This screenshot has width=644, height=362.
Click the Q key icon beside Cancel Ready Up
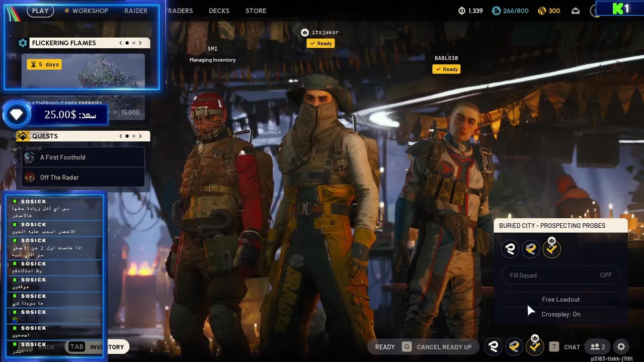click(407, 347)
